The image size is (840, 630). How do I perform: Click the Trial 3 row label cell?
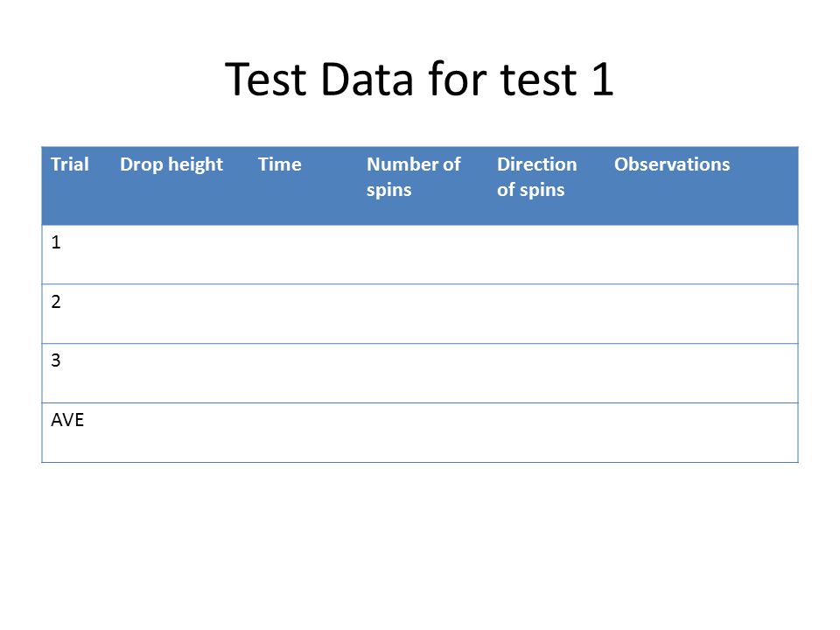pos(77,374)
